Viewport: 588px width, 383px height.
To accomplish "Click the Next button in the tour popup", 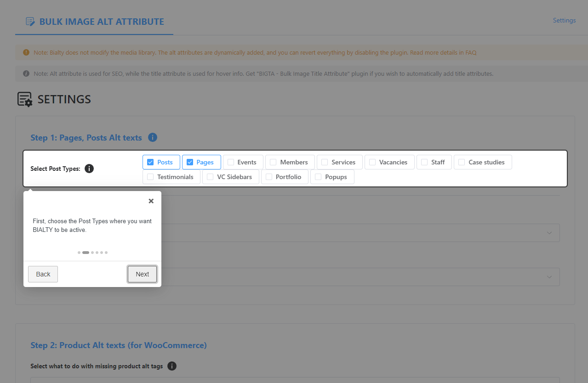I will pos(142,274).
